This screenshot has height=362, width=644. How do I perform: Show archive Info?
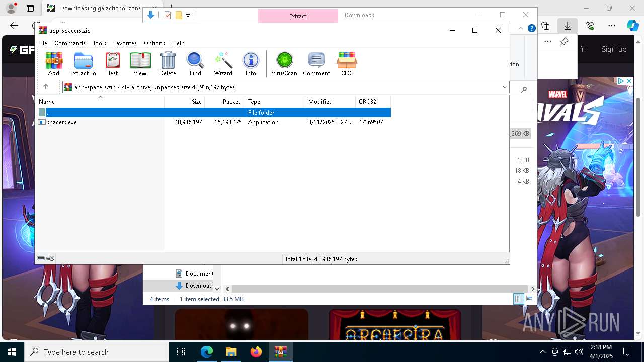(251, 64)
